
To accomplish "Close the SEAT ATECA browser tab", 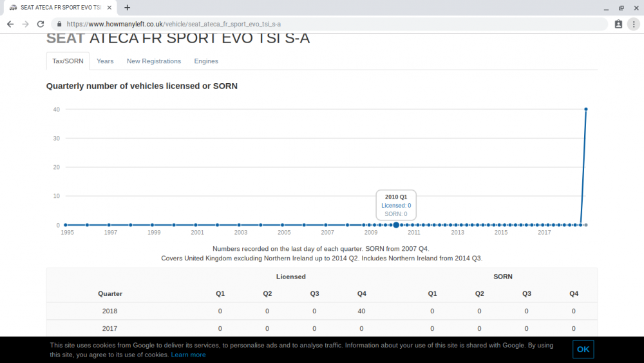I will pos(109,7).
